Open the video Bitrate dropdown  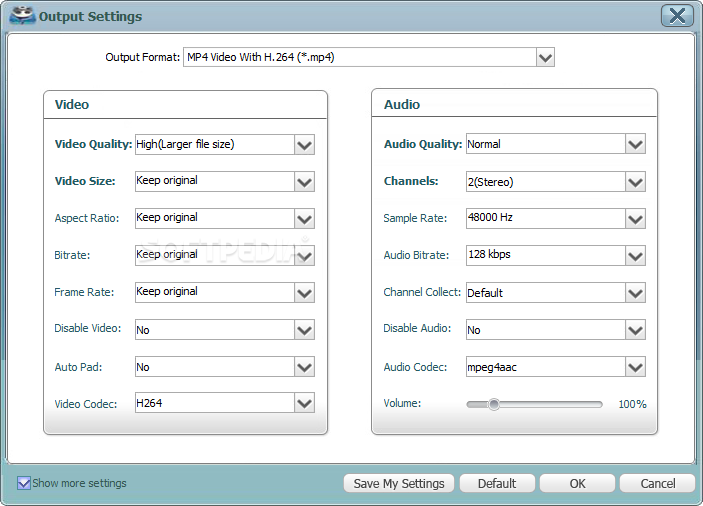304,256
